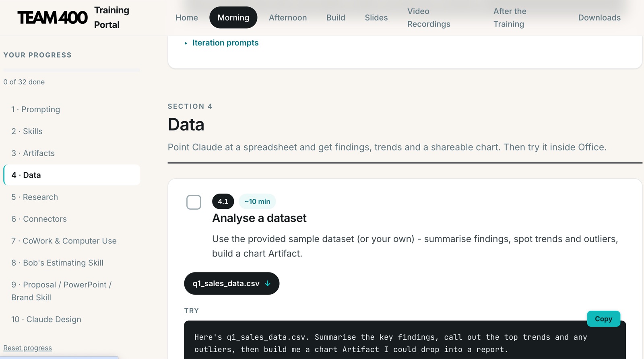
Task: Select section 4 Data in sidebar
Action: point(72,175)
